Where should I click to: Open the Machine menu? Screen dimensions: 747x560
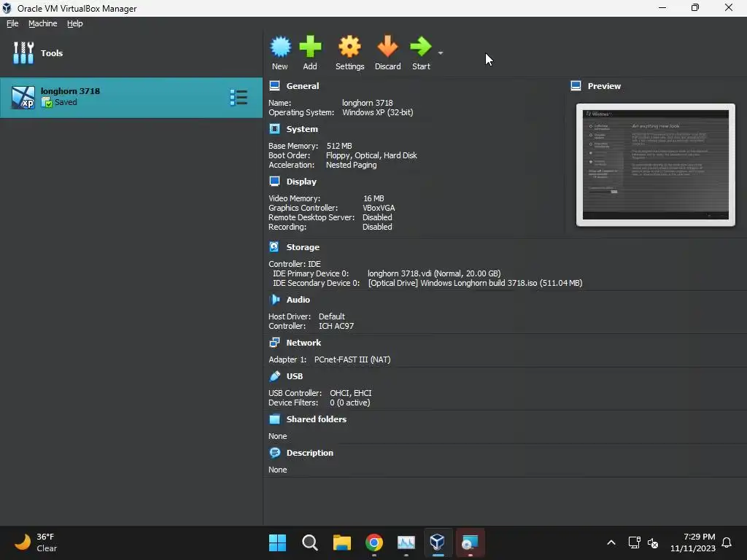click(43, 23)
